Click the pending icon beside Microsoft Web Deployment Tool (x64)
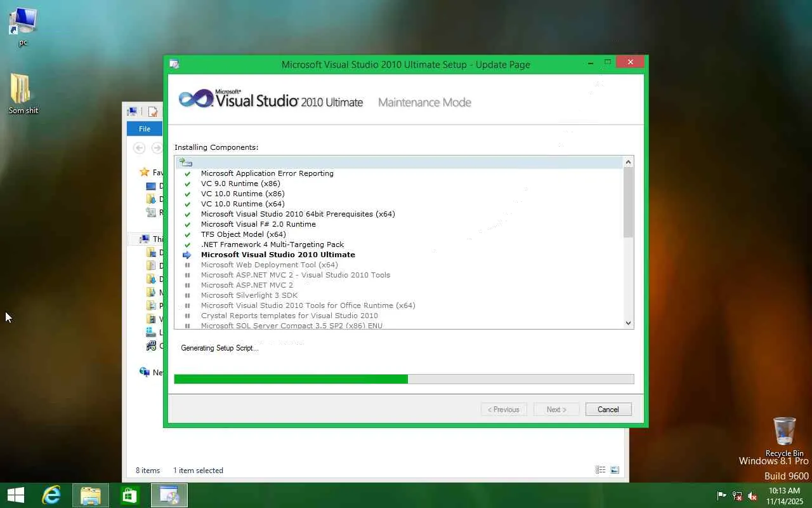 pos(187,265)
